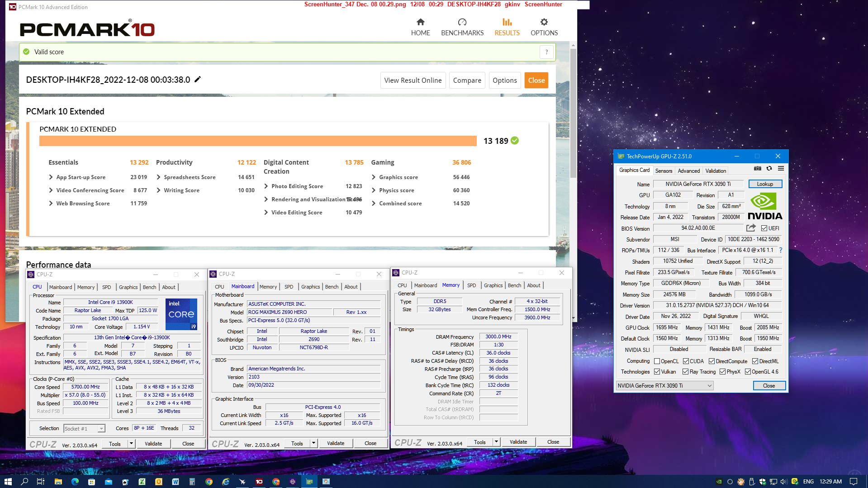Image resolution: width=868 pixels, height=488 pixels.
Task: Switch to PCMark 10 taskbar icon
Action: coord(259,481)
